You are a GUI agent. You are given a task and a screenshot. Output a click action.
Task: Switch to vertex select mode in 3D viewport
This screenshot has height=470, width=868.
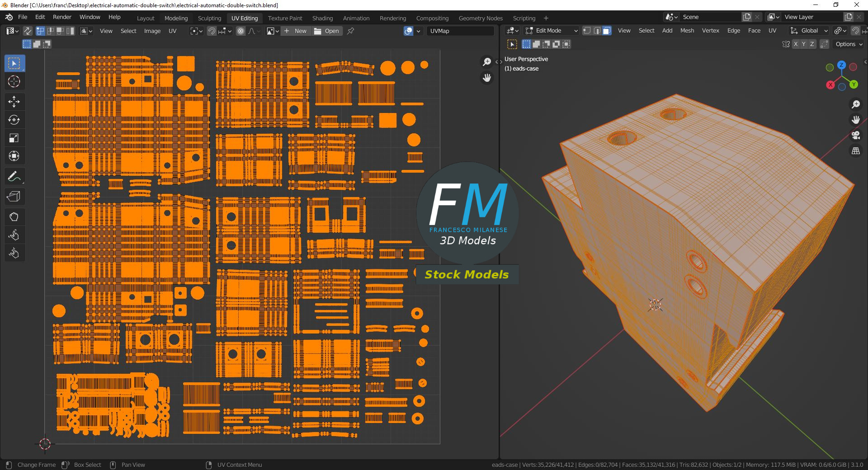pos(587,31)
